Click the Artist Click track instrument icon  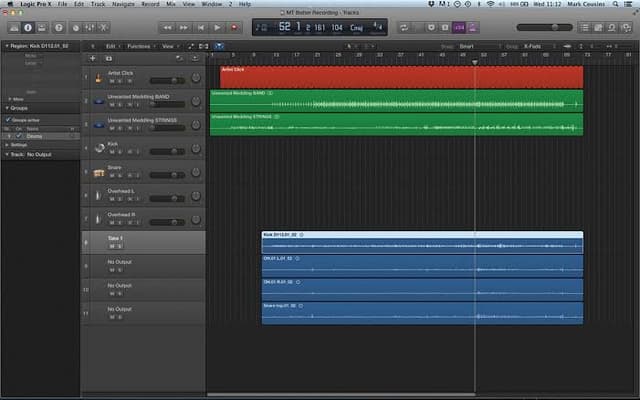98,78
